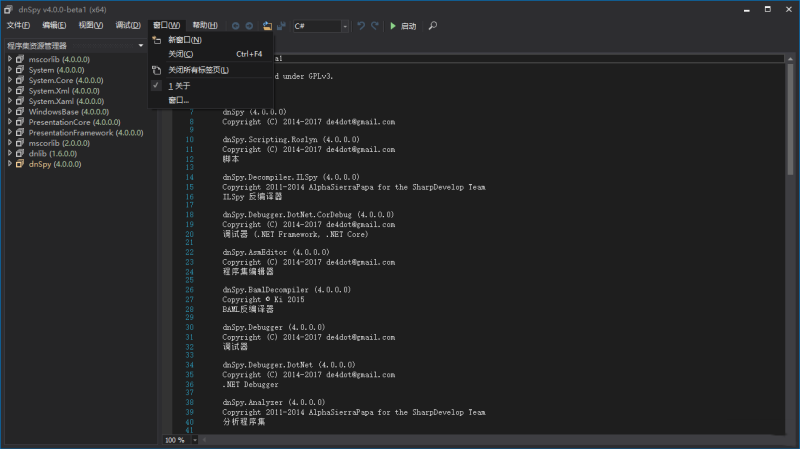Image resolution: width=800 pixels, height=449 pixels.
Task: Choose 关闭(C) from the window menu
Action: (x=211, y=54)
